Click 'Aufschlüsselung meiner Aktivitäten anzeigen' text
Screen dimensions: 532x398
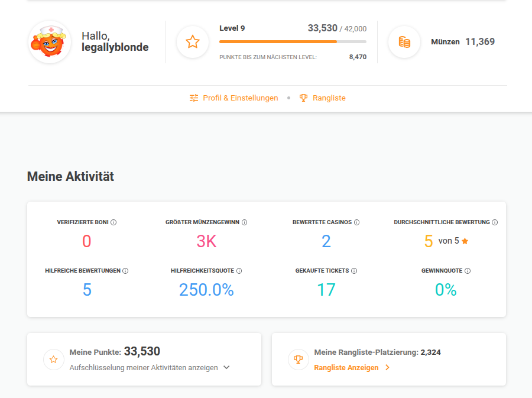144,368
